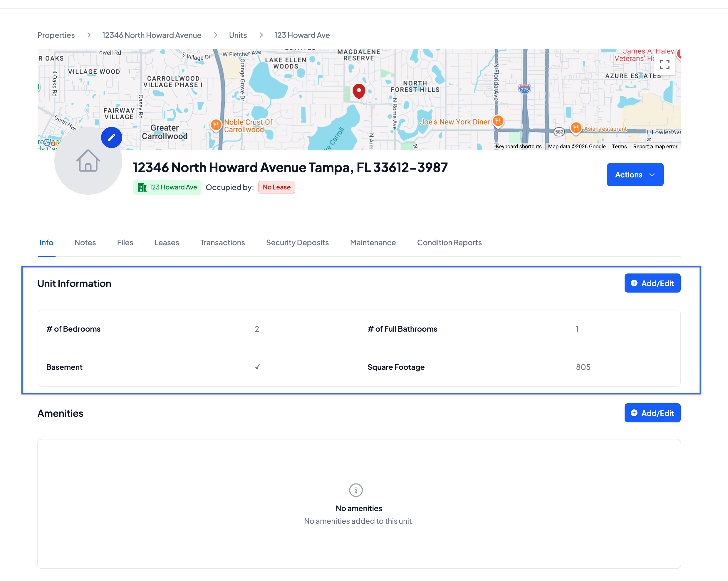The height and width of the screenshot is (581, 728).
Task: Toggle the map fullscreen view icon
Action: pyautogui.click(x=664, y=65)
